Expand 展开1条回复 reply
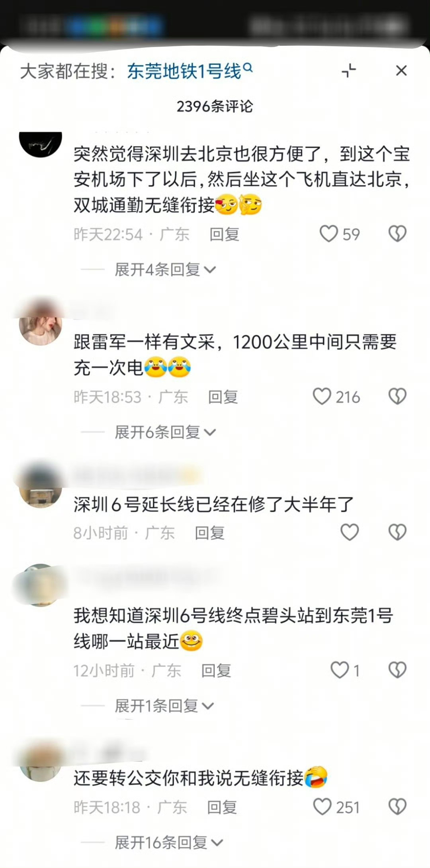The image size is (430, 868). pos(164,706)
